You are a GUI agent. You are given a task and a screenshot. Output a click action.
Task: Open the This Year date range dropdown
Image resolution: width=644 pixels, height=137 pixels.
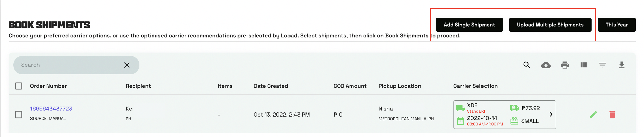click(617, 25)
